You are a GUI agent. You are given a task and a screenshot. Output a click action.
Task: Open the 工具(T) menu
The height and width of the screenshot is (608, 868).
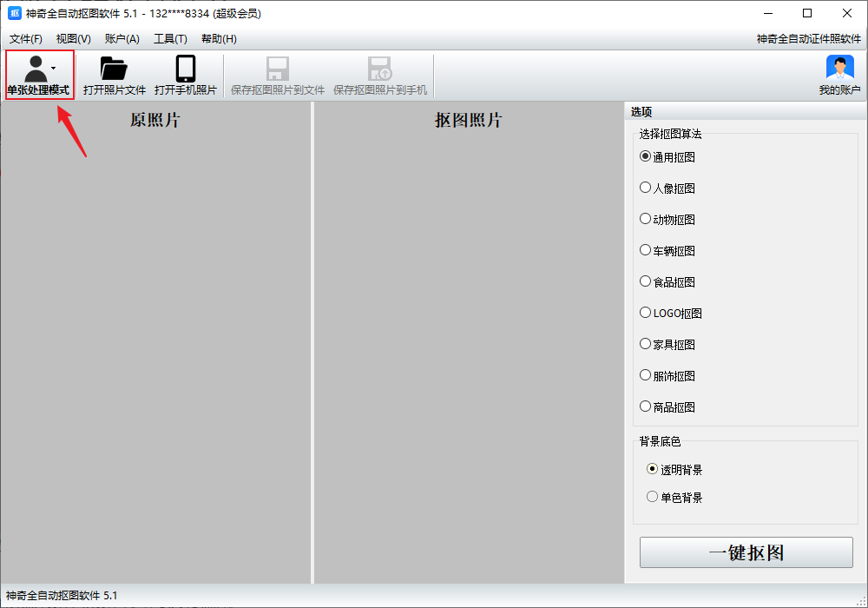point(170,39)
